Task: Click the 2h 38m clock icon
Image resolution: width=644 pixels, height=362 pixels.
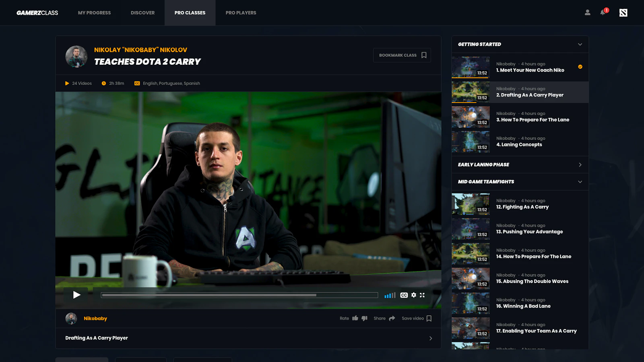Action: click(104, 83)
